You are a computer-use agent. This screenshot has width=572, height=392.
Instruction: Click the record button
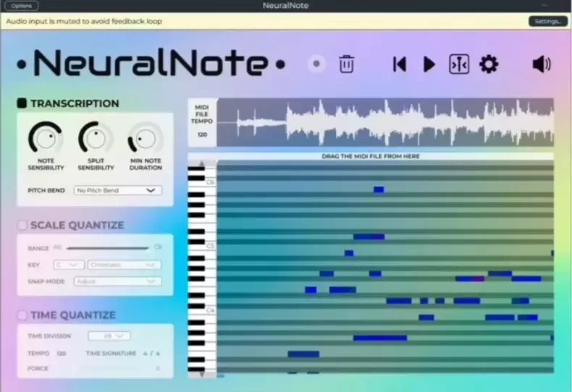pyautogui.click(x=316, y=64)
